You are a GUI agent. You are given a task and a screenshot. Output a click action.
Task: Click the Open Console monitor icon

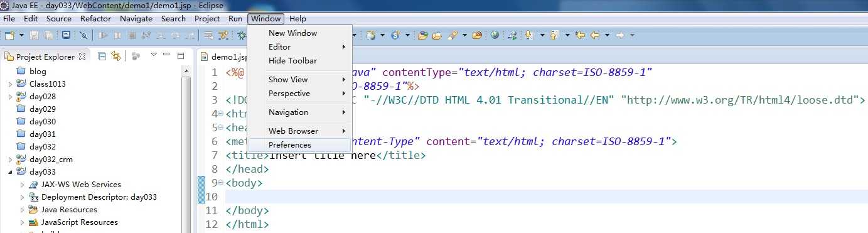pyautogui.click(x=67, y=35)
